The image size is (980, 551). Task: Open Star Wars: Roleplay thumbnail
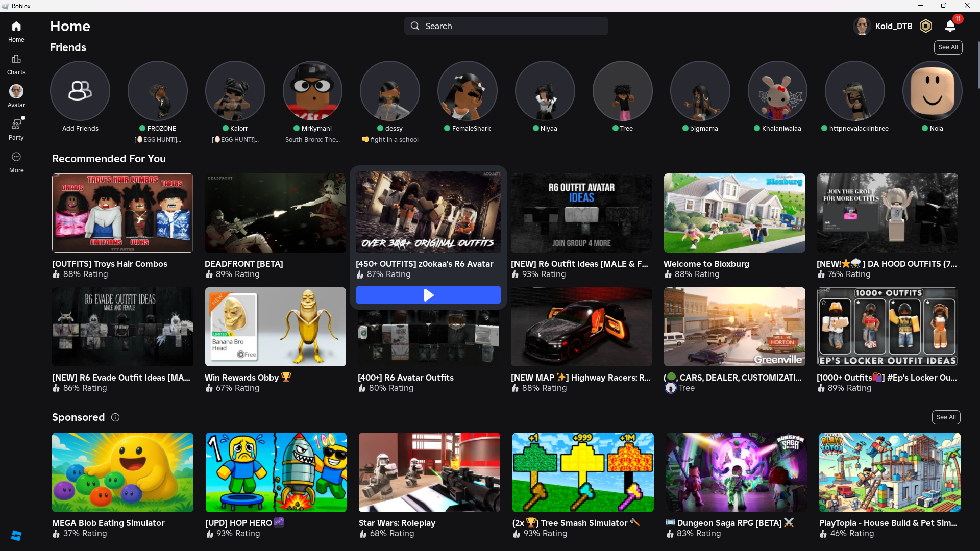pos(429,472)
